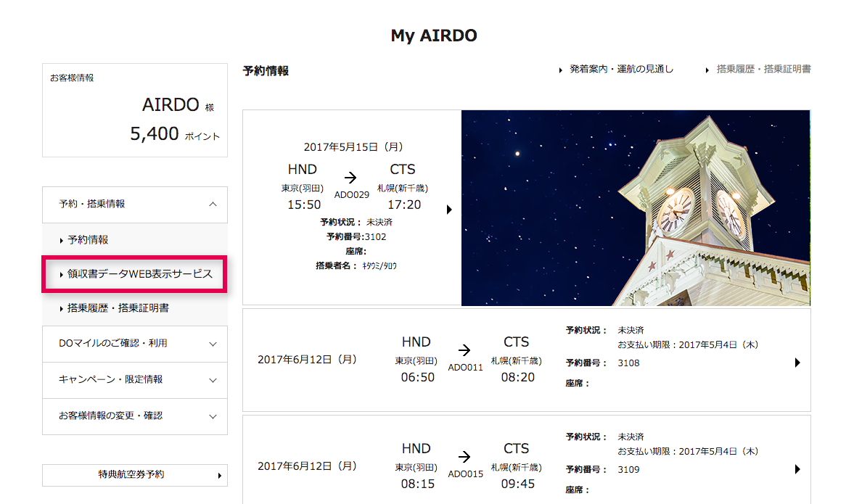Image resolution: width=854 pixels, height=504 pixels.
Task: Click reservation number 3109
Action: [628, 470]
